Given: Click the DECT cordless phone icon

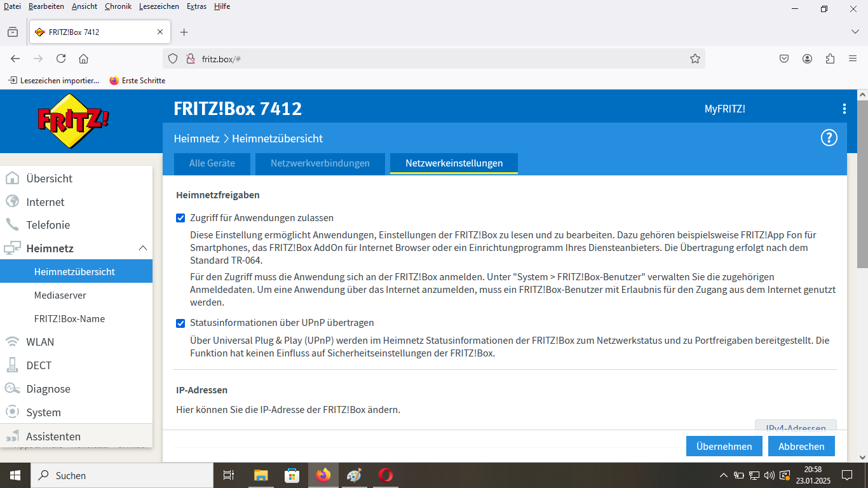Looking at the screenshot, I should (x=12, y=365).
